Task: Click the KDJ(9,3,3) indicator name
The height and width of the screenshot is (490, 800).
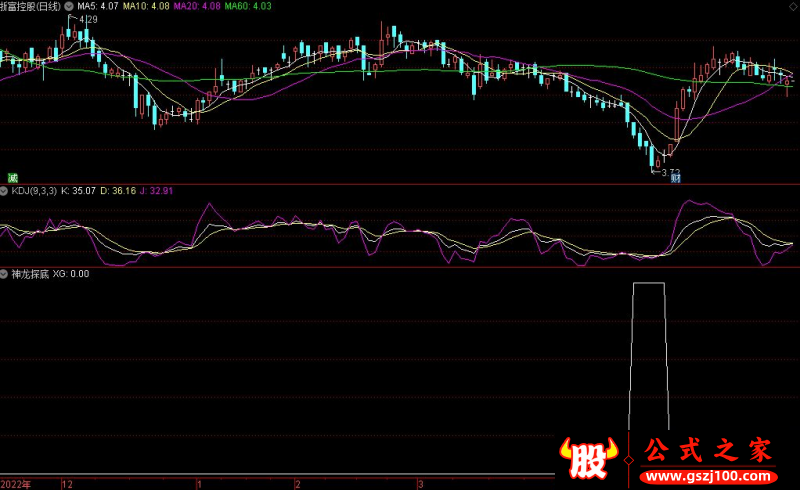Action: (x=34, y=190)
